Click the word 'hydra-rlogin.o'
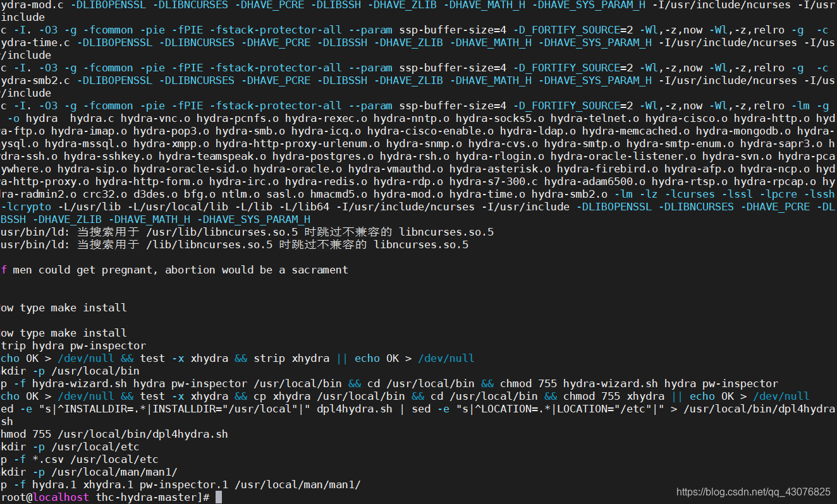The height and width of the screenshot is (504, 837). (500, 157)
